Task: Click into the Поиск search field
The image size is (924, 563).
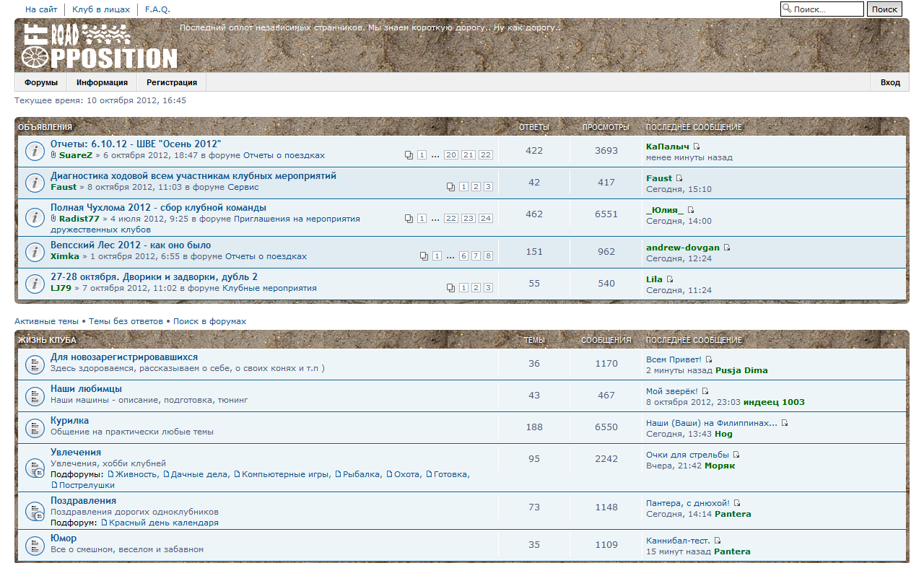Action: click(827, 9)
